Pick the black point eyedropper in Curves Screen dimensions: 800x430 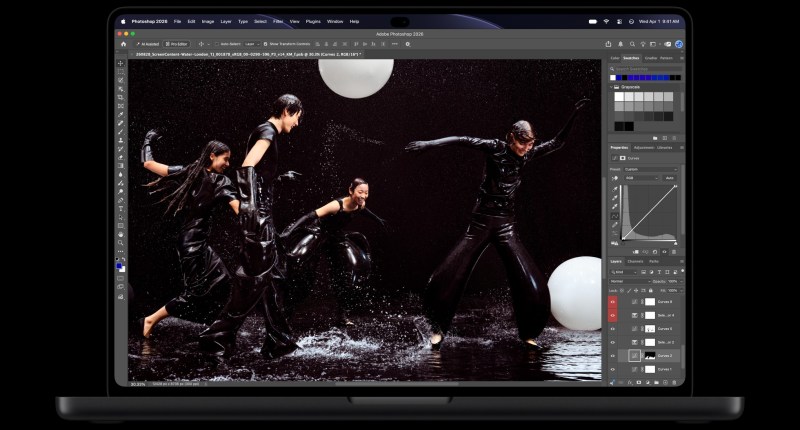pyautogui.click(x=615, y=189)
